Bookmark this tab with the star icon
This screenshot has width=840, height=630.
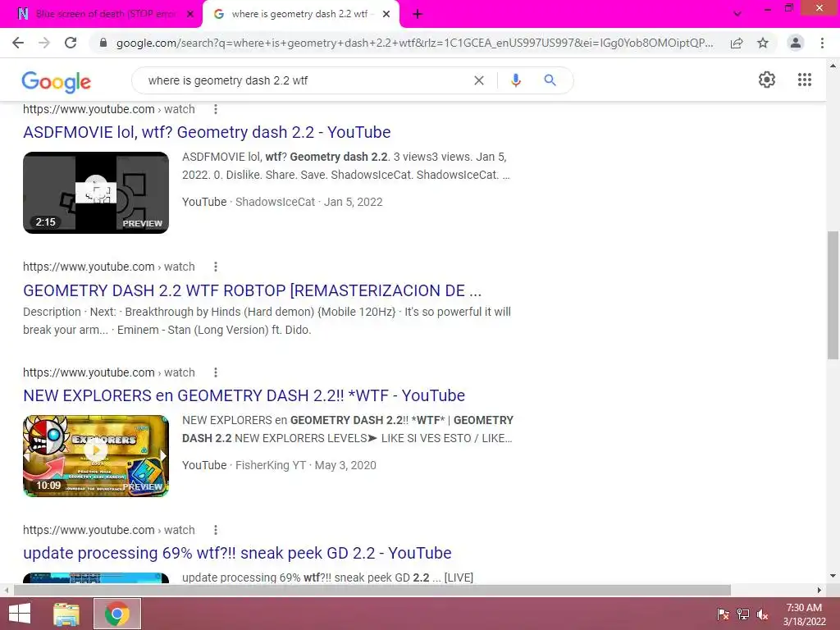763,43
